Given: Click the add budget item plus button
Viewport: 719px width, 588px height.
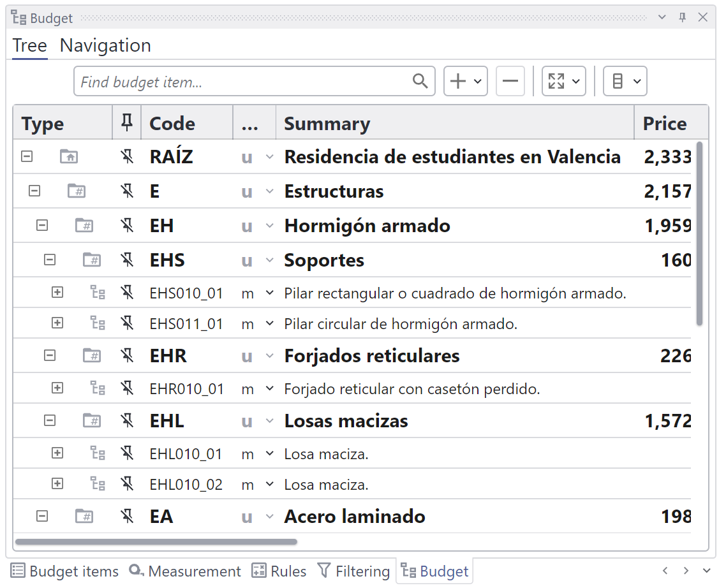Looking at the screenshot, I should click(457, 81).
